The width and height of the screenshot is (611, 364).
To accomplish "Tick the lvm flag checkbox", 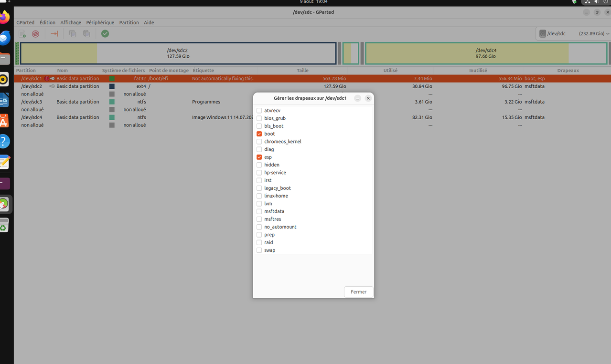I will 259,204.
